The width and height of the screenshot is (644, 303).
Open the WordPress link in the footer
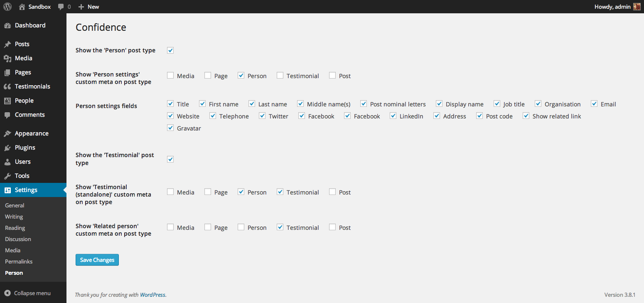(x=152, y=295)
